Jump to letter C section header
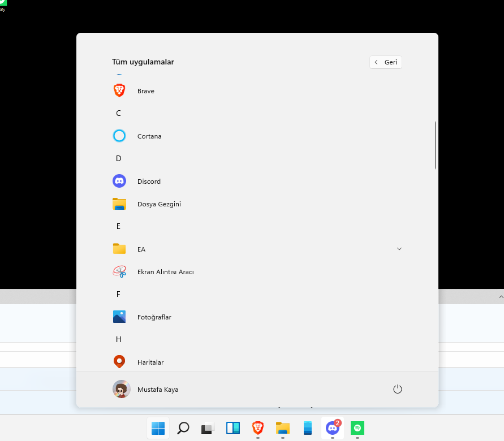The height and width of the screenshot is (441, 504). coord(119,113)
